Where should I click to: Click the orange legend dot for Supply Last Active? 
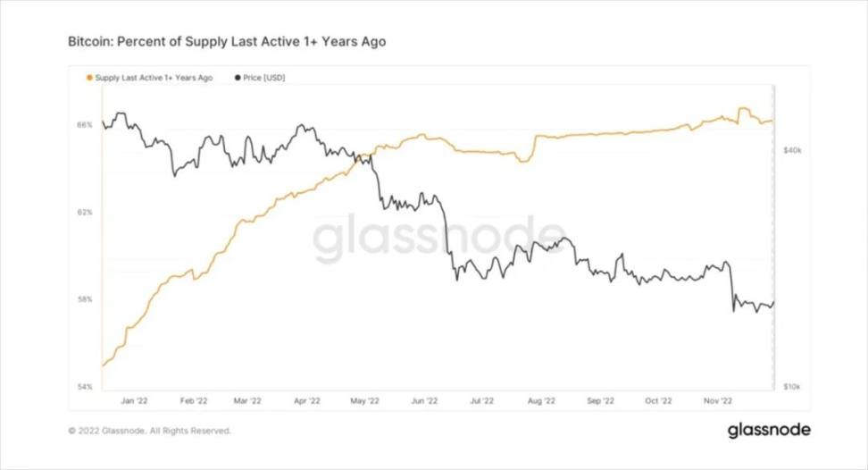click(x=88, y=79)
